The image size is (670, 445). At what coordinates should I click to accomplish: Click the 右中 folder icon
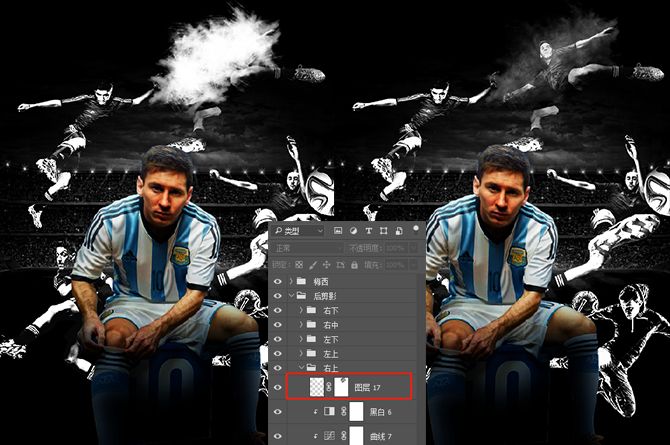[311, 324]
